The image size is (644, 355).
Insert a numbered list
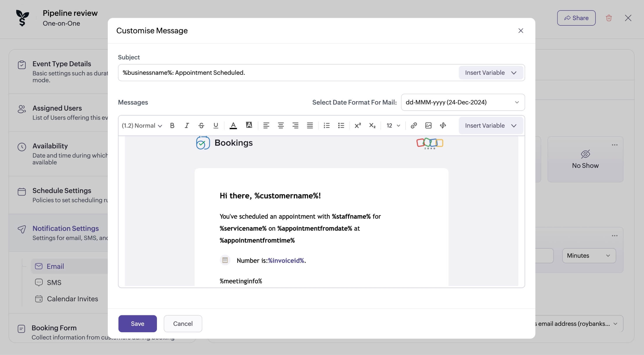coord(326,126)
